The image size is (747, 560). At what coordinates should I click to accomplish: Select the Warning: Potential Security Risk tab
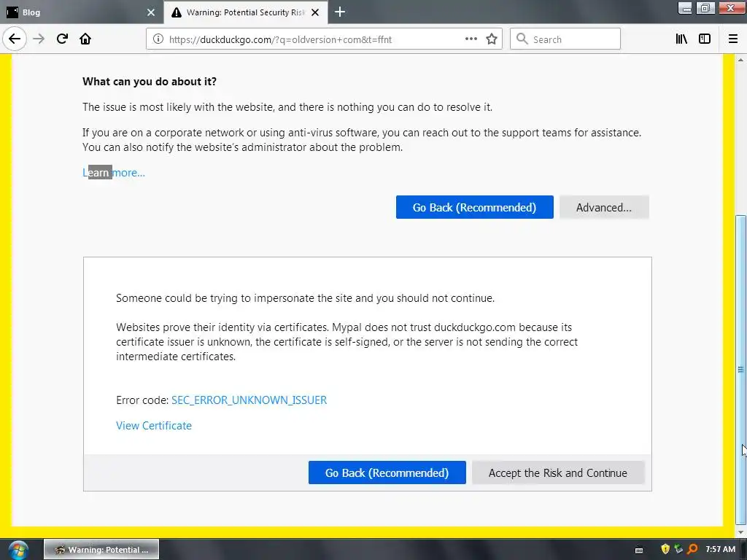point(245,12)
